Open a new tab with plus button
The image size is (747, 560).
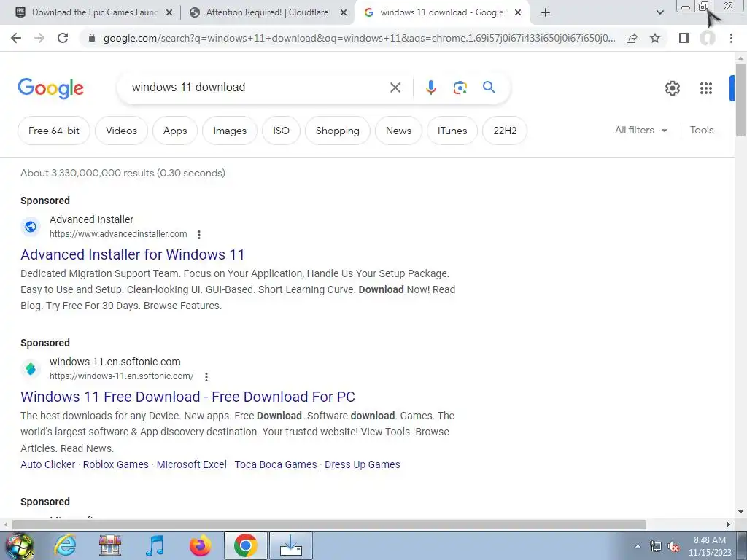tap(546, 12)
